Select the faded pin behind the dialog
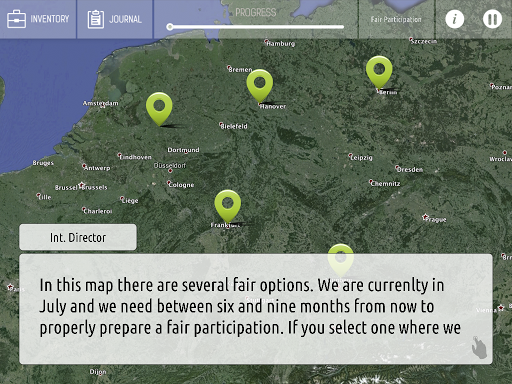Viewport: 512px width, 384px height. coord(340,261)
